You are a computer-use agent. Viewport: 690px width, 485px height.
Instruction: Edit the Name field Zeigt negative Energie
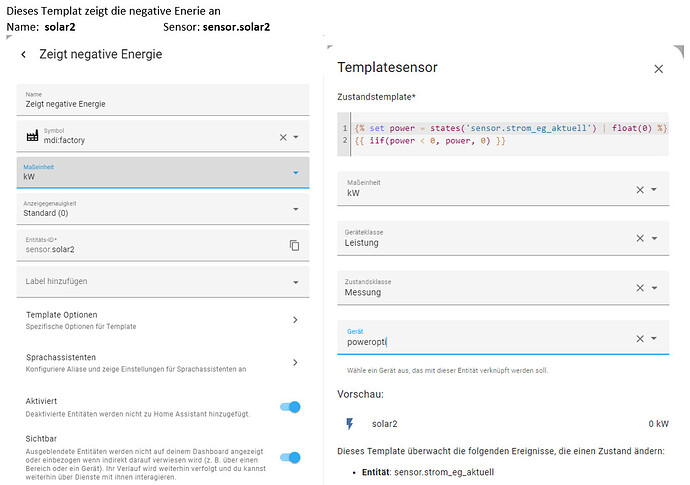coord(163,100)
